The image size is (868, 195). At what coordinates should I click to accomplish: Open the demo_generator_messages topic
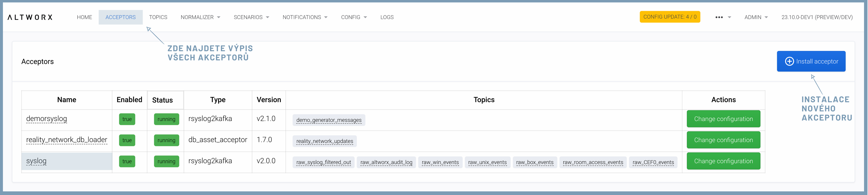click(329, 120)
